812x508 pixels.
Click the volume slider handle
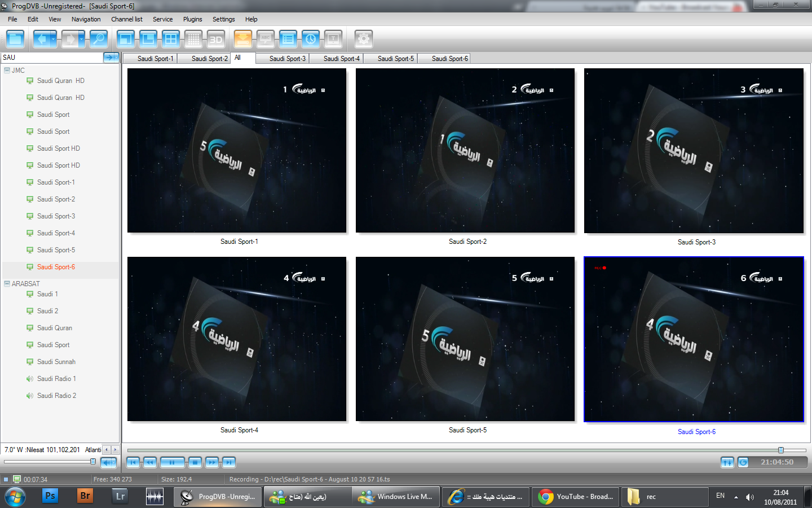[93, 462]
